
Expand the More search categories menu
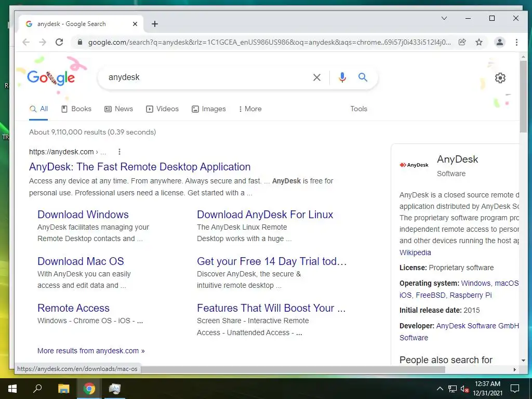click(250, 109)
